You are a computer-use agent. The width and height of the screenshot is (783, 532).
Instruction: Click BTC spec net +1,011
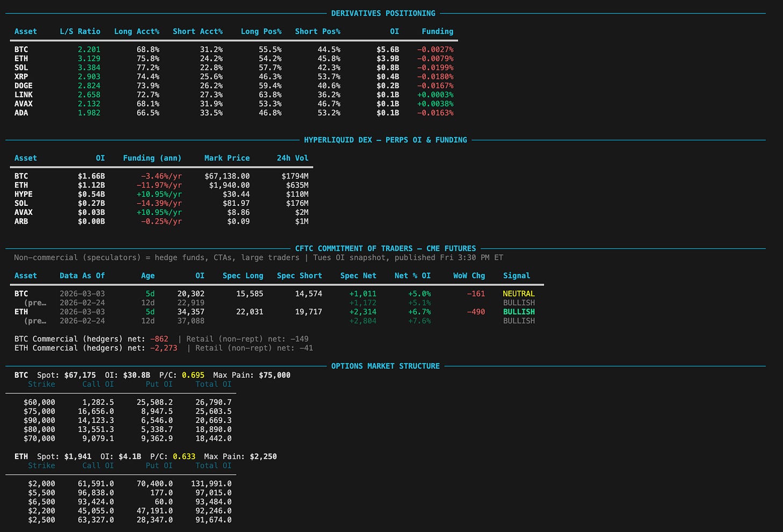pos(362,294)
